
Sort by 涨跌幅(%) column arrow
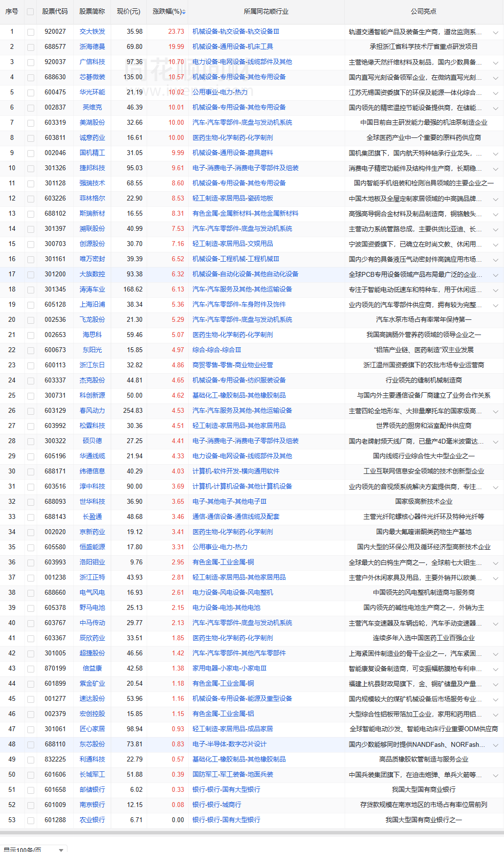[183, 12]
